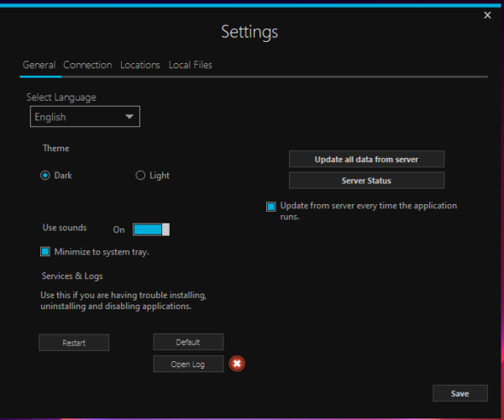Close the Settings window with the X
The image size is (504, 420).
[488, 15]
